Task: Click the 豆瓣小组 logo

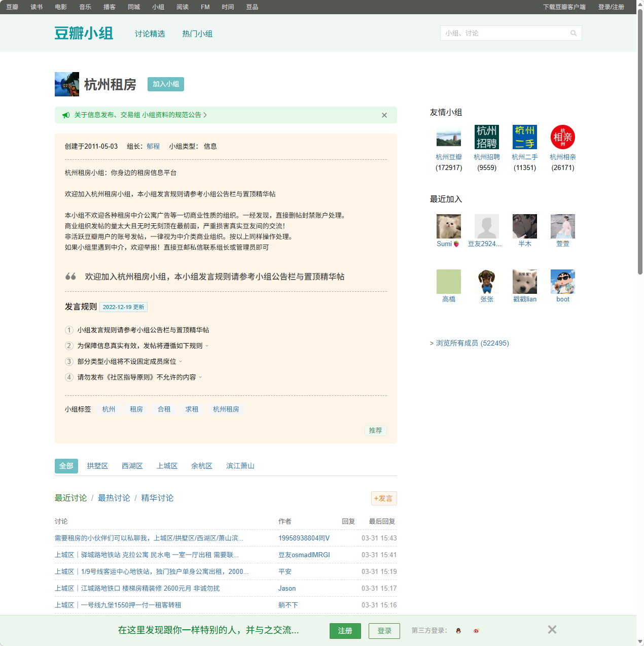Action: (84, 32)
